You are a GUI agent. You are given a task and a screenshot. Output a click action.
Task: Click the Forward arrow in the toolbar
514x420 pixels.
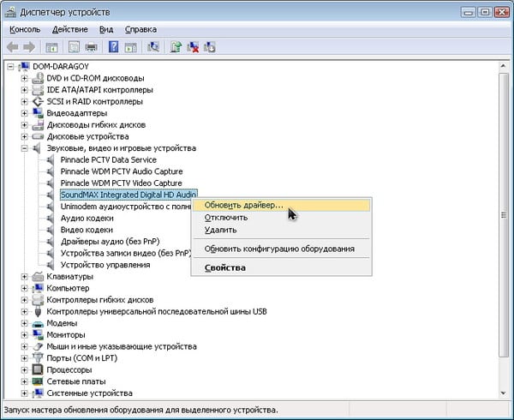click(x=29, y=47)
